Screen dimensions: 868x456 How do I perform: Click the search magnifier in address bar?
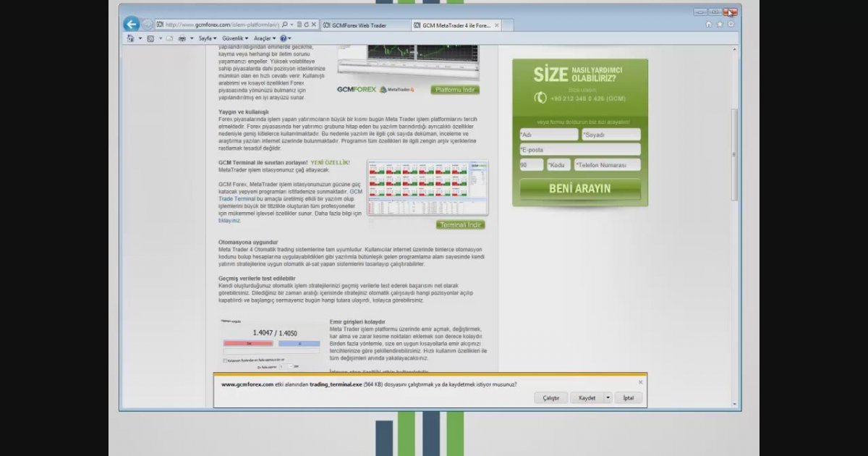[284, 25]
